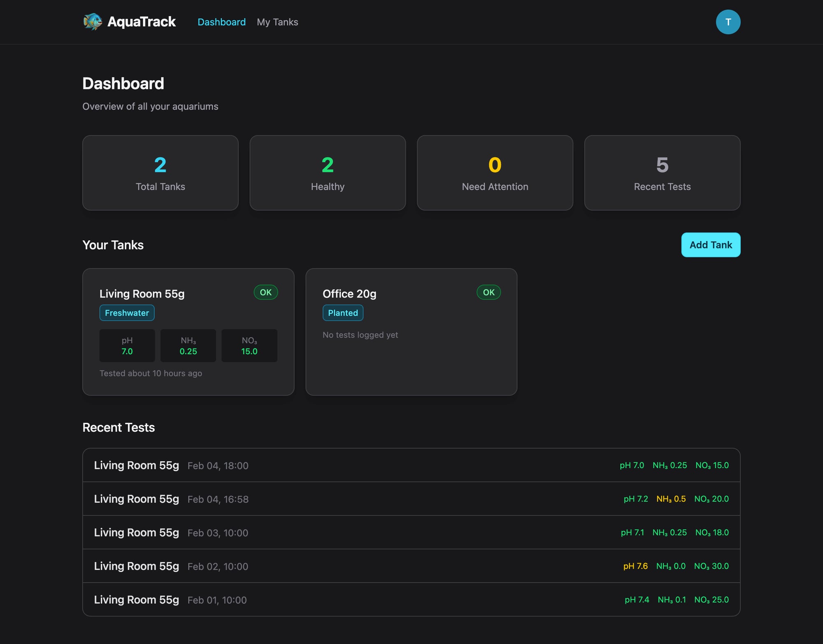Click the Recent Tests stat card
This screenshot has width=823, height=644.
(662, 173)
